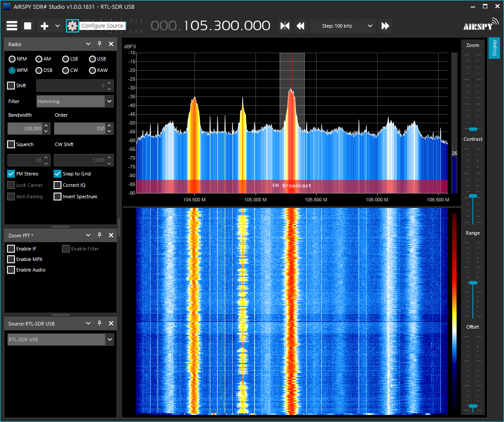Adjust the Contrast slider handle
Image resolution: width=504 pixels, height=422 pixels.
[473, 196]
